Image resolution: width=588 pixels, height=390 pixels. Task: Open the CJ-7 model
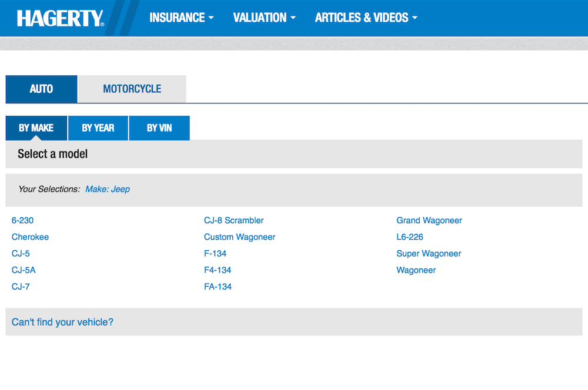tap(21, 287)
